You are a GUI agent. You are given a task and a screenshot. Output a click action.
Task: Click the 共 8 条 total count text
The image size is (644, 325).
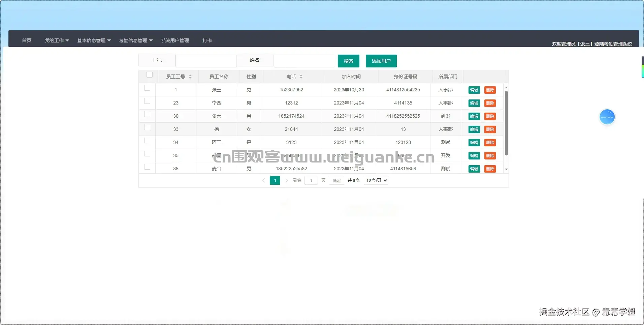tap(354, 180)
